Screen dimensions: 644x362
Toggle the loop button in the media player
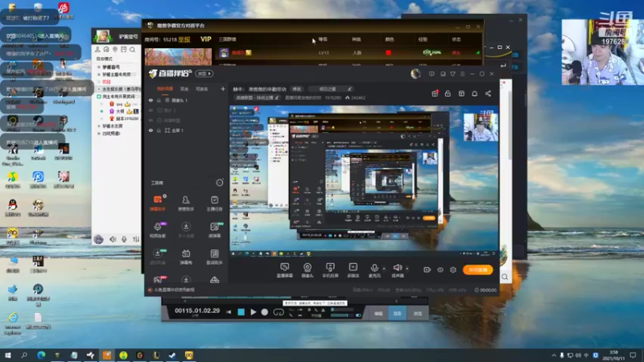(279, 312)
